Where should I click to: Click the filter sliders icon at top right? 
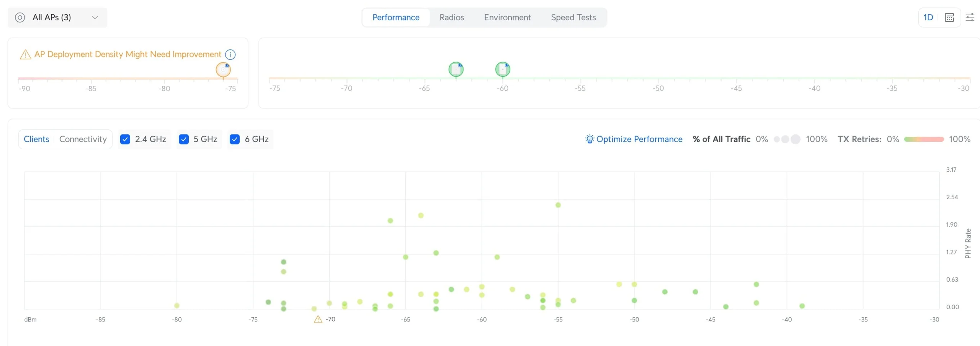(x=970, y=17)
